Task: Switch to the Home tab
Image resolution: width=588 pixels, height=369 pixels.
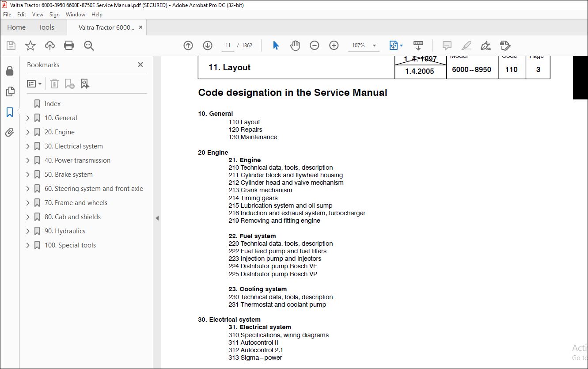Action: click(x=16, y=27)
